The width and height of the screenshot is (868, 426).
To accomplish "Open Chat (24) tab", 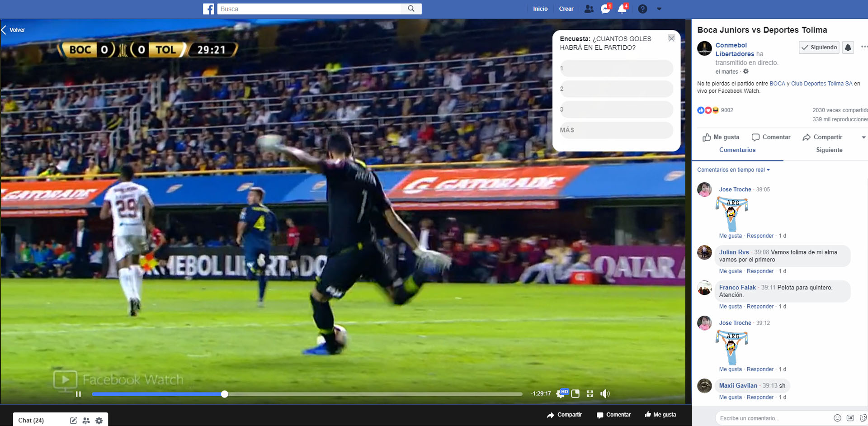I will click(x=31, y=421).
